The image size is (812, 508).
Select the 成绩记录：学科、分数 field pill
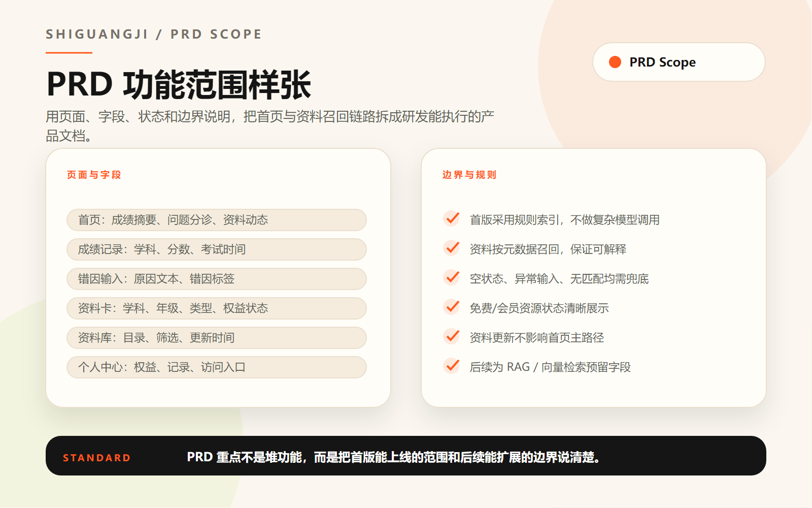click(217, 249)
